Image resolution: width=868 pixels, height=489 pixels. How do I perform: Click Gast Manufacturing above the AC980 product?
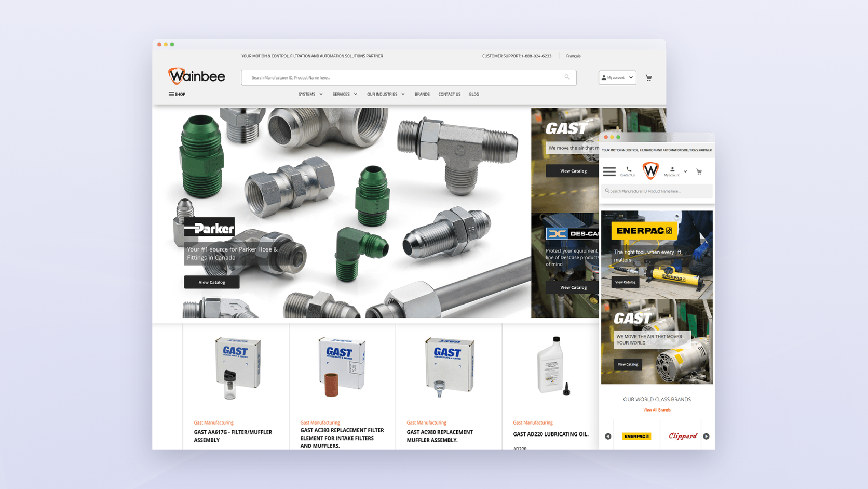pos(426,422)
